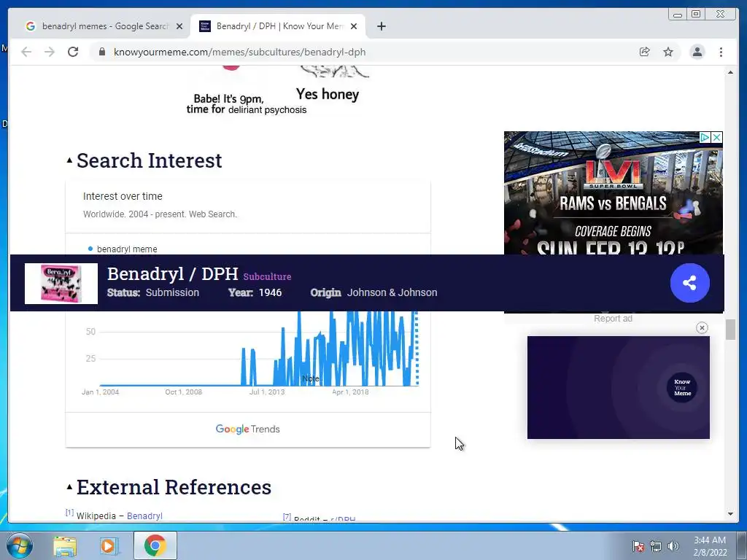747x560 pixels.
Task: Click the Interest over time heading
Action: pos(123,196)
